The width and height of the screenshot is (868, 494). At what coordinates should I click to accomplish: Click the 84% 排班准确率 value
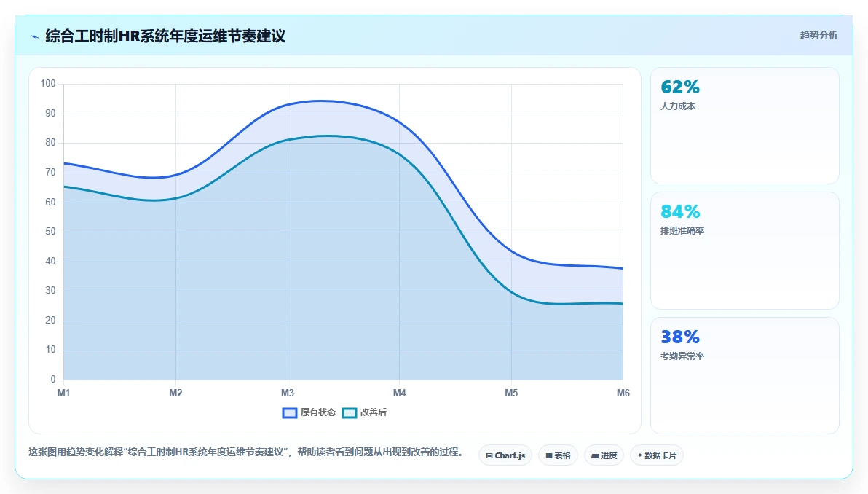tap(680, 211)
